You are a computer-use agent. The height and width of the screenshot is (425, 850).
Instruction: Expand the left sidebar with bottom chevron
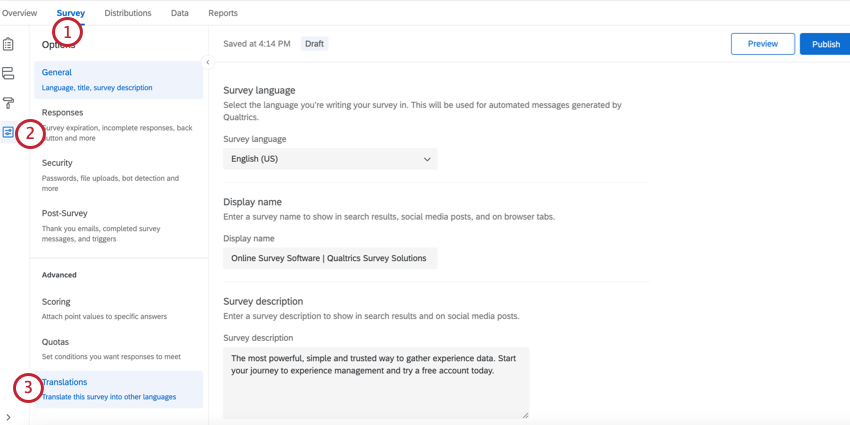point(8,417)
